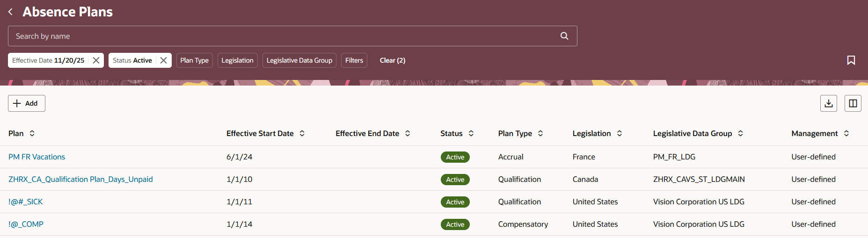Open the Plan Type filter
The width and height of the screenshot is (868, 238).
coord(194,60)
